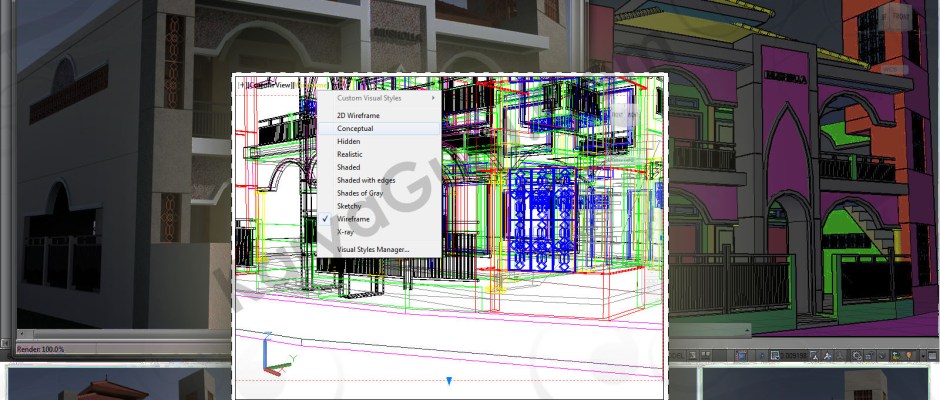Open the [+] viewport controls menu
This screenshot has width=940, height=400.
(x=242, y=85)
